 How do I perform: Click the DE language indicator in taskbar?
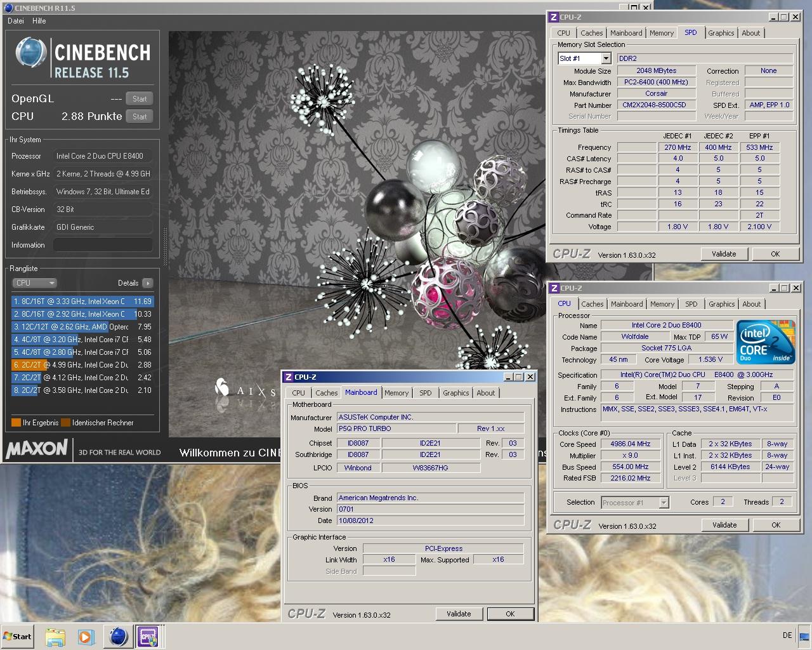(787, 635)
